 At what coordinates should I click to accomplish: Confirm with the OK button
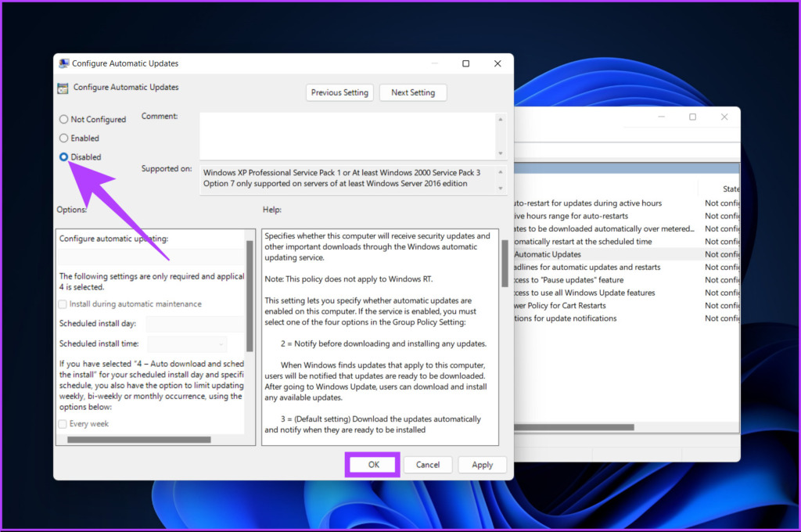(373, 465)
